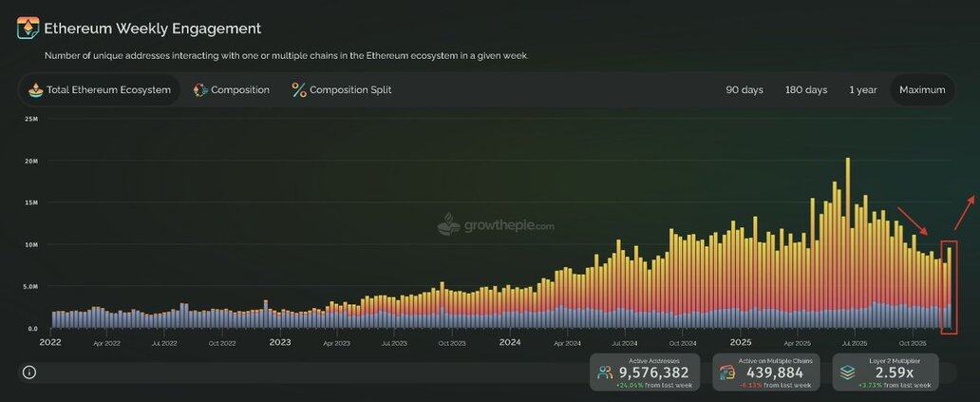Screen dimensions: 980x402
Task: Click the Ethereum Weekly Engagement header logo
Action: (x=28, y=29)
